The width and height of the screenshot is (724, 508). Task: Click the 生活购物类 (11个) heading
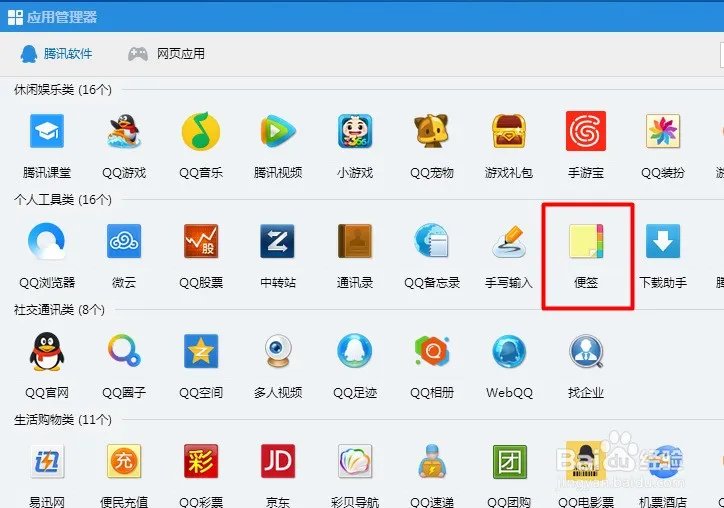63,419
